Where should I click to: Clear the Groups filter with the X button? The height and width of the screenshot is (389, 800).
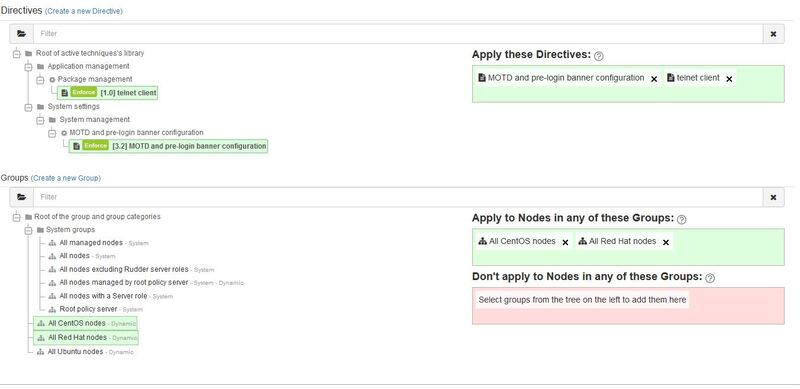tap(773, 197)
